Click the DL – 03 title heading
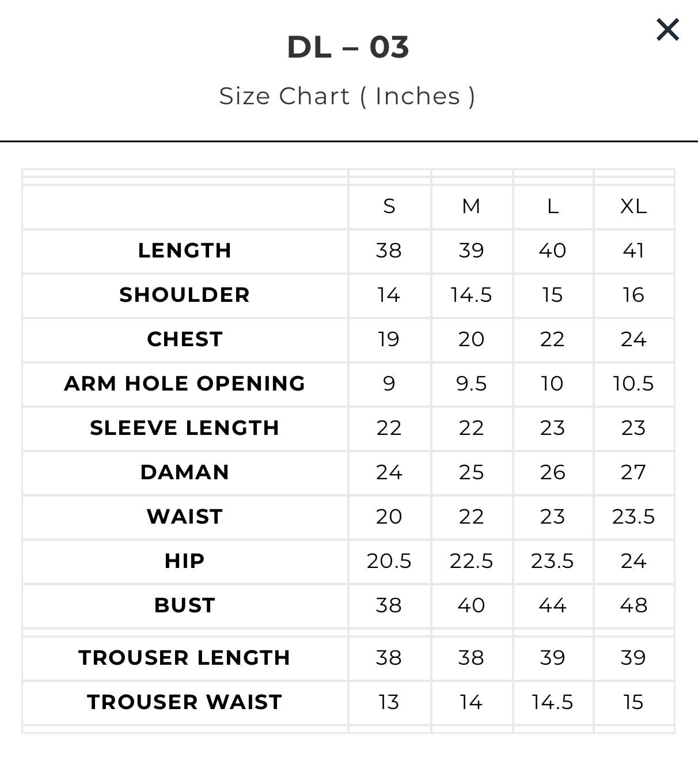This screenshot has height=784, width=698. point(348,47)
